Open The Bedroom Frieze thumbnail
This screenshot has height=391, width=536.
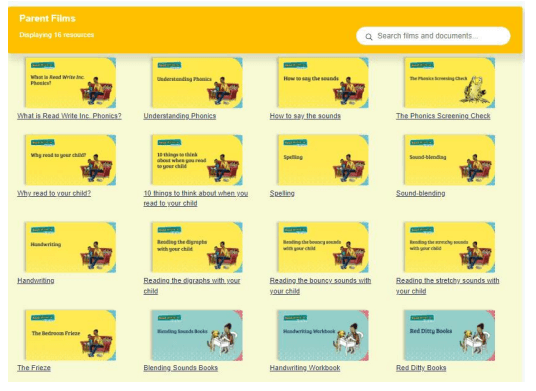click(x=70, y=335)
